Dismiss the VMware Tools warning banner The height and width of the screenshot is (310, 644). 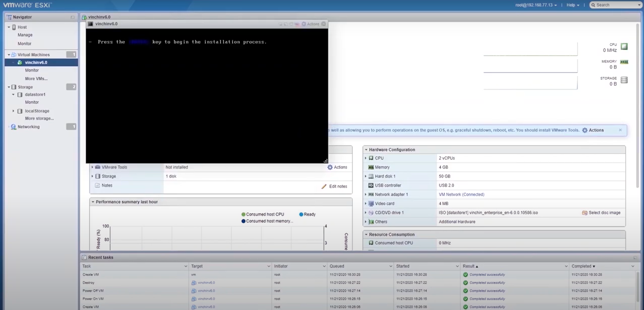point(620,130)
